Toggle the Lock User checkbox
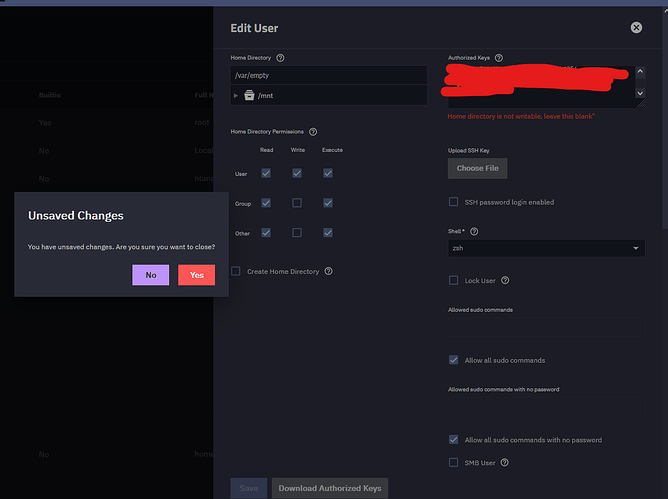 [x=454, y=281]
